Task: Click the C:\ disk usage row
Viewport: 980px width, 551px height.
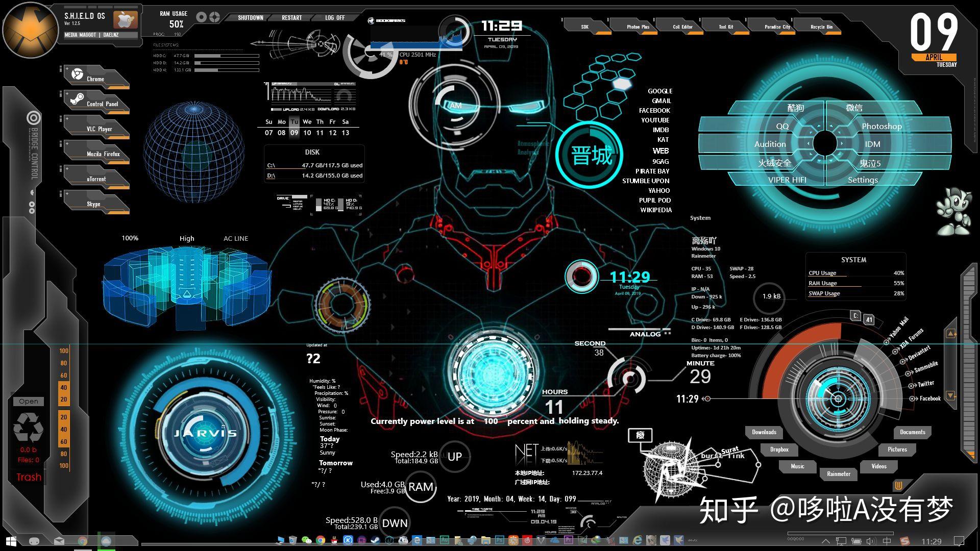Action: tap(314, 165)
